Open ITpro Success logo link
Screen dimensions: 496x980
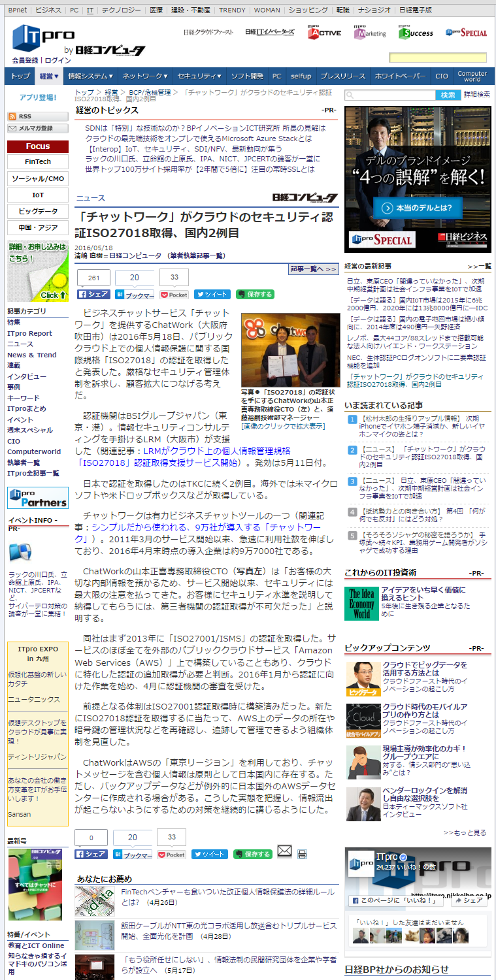tap(416, 32)
